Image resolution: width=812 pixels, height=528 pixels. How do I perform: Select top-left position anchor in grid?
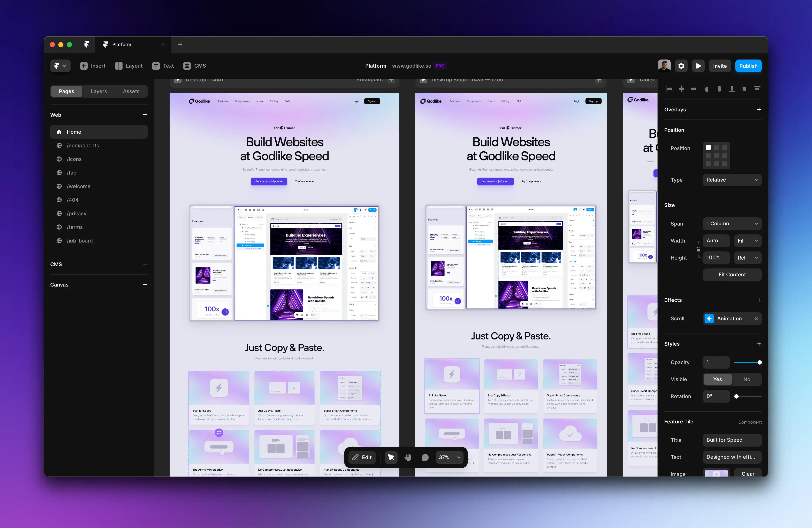pyautogui.click(x=708, y=148)
